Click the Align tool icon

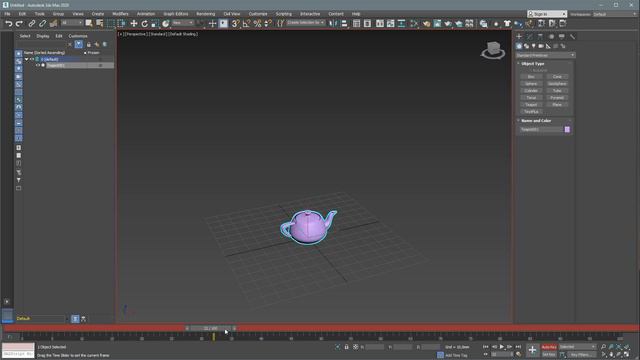point(344,24)
